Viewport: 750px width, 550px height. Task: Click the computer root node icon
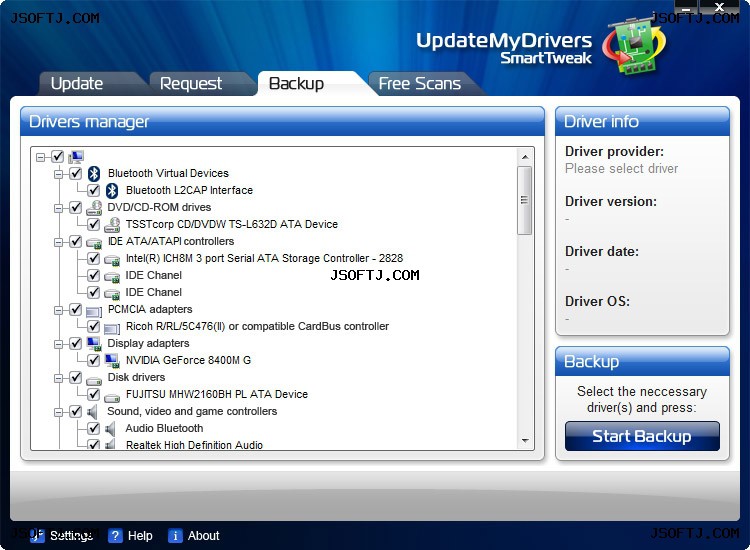76,156
